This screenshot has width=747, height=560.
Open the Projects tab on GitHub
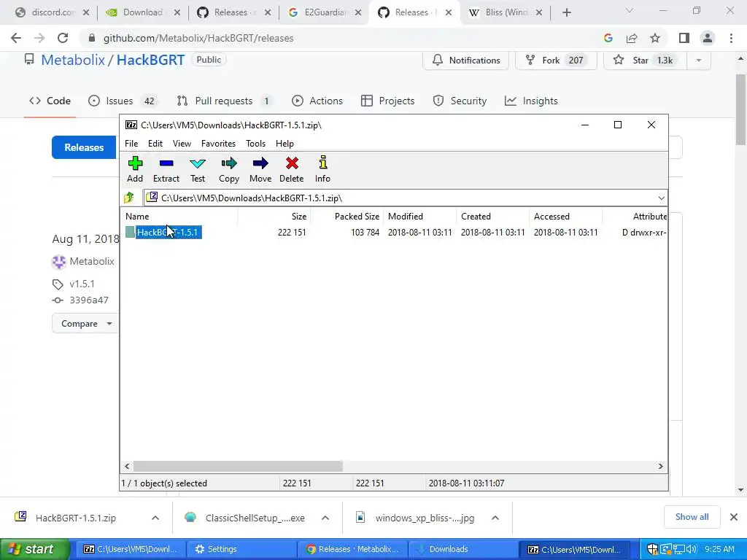tap(388, 101)
